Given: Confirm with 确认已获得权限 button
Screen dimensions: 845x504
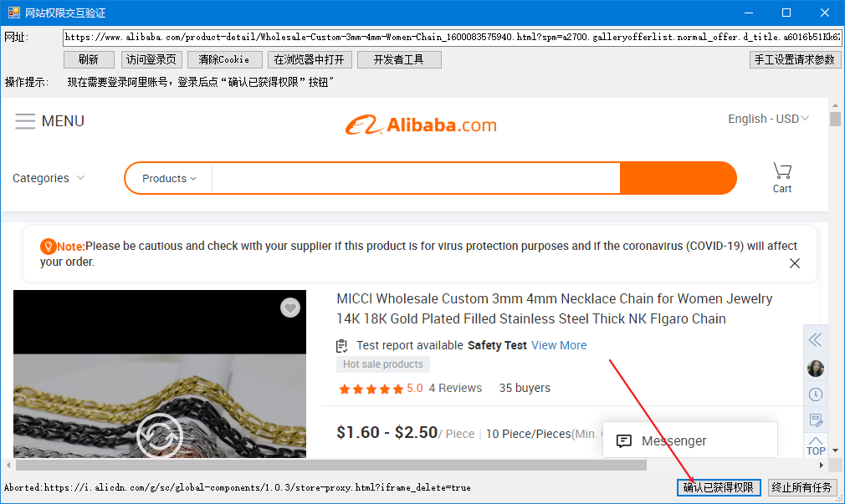Looking at the screenshot, I should point(719,487).
